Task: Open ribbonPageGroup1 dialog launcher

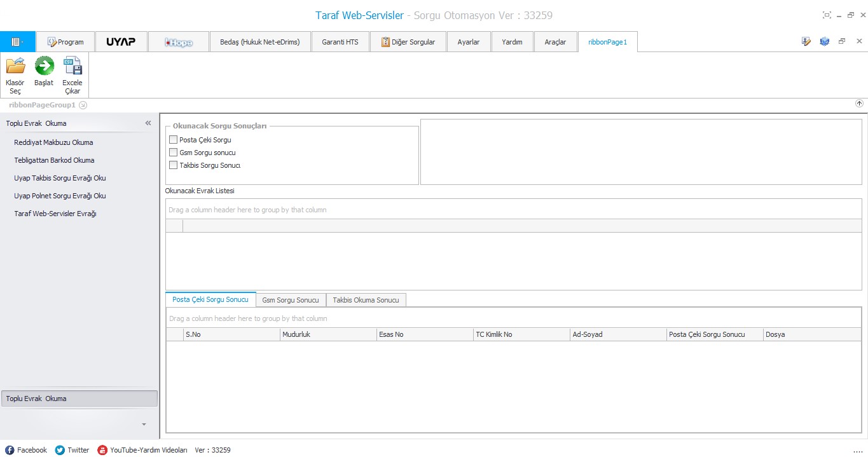Action: coord(83,105)
